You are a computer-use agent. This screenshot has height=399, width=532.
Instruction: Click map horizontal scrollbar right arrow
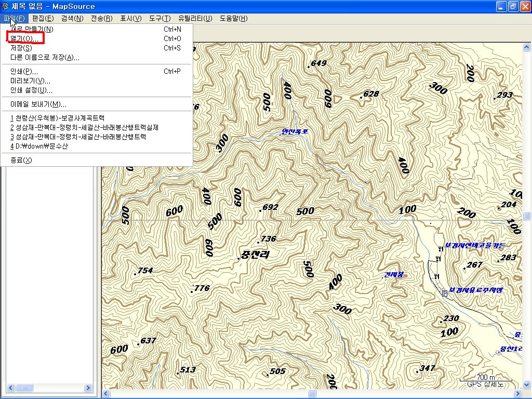(x=518, y=394)
